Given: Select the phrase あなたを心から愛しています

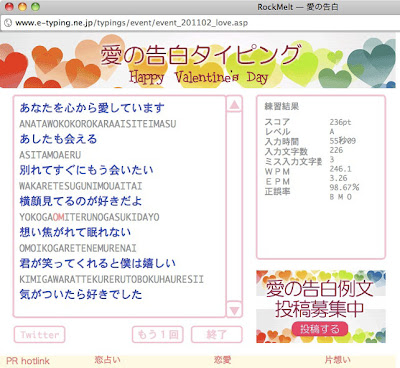Looking at the screenshot, I should click(x=92, y=108).
